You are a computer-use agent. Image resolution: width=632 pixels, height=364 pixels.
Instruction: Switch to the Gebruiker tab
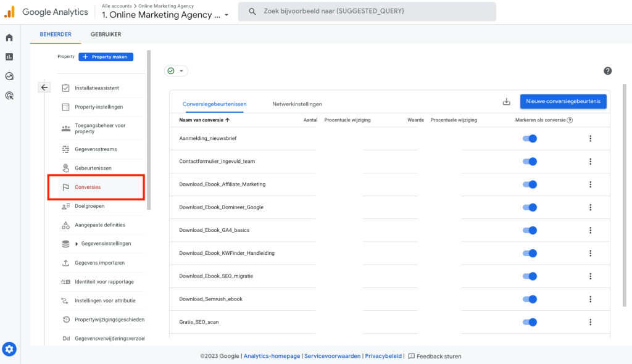(106, 35)
